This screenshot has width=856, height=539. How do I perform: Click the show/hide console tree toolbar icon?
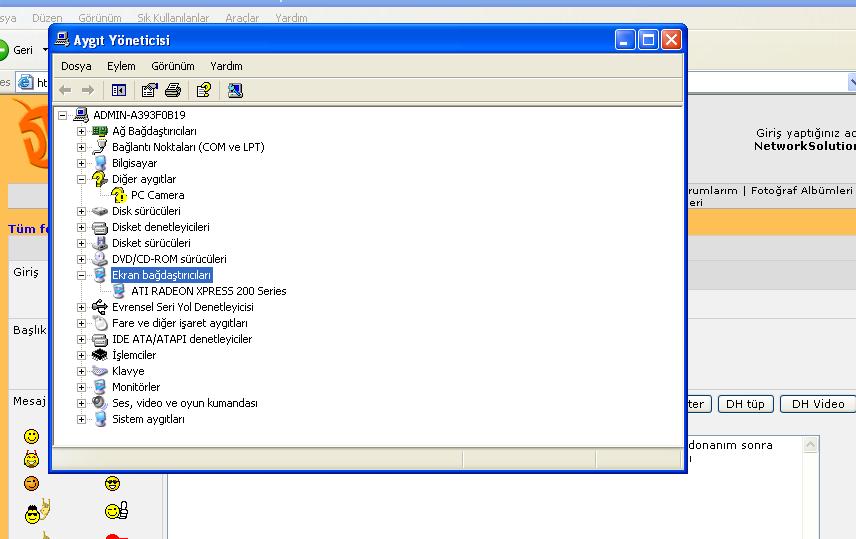point(119,90)
